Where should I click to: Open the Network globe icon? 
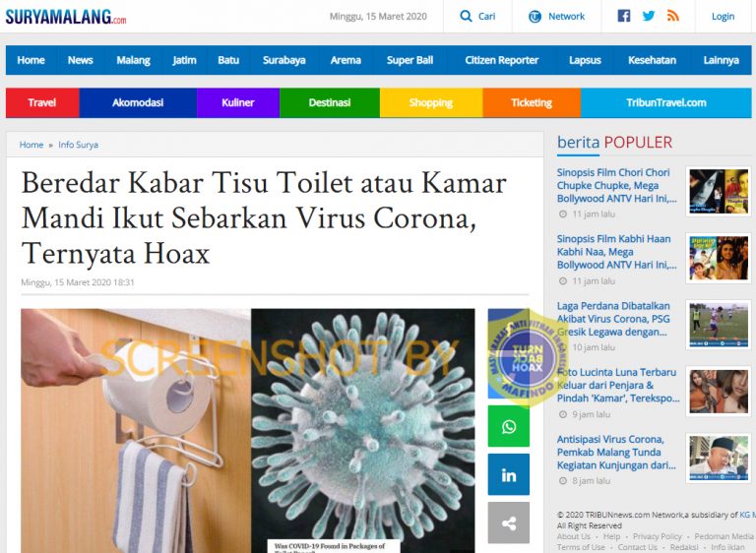535,17
